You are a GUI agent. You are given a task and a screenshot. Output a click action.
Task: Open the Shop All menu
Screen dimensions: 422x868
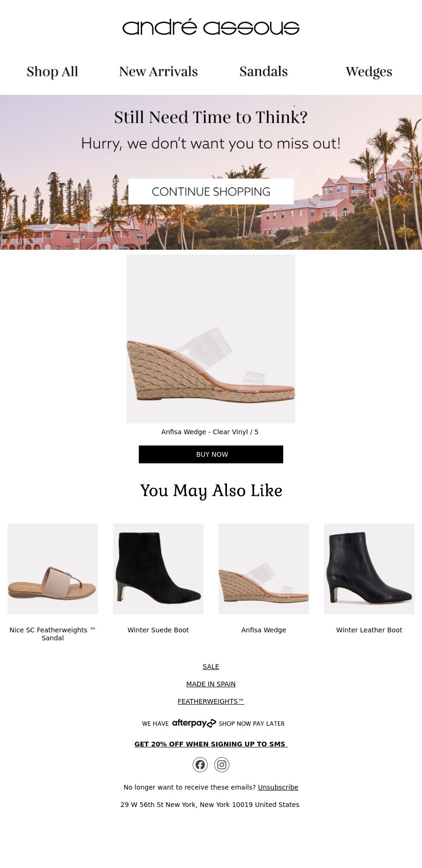pyautogui.click(x=53, y=72)
